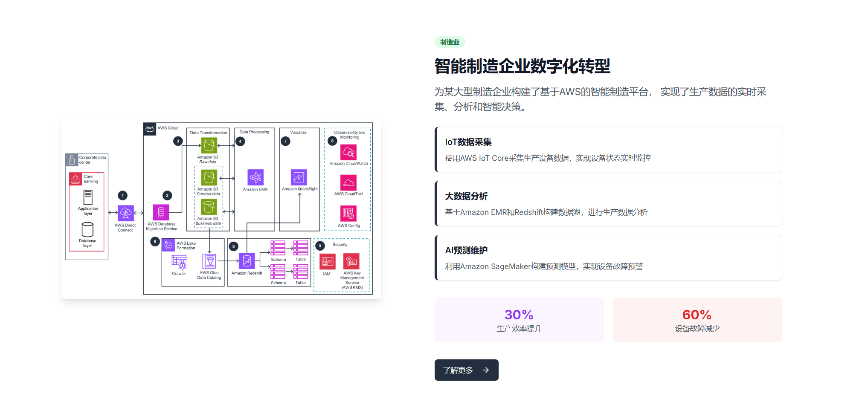Screen dimensions: 868x402
Task: Select the AI预测维护 card title
Action: click(466, 250)
